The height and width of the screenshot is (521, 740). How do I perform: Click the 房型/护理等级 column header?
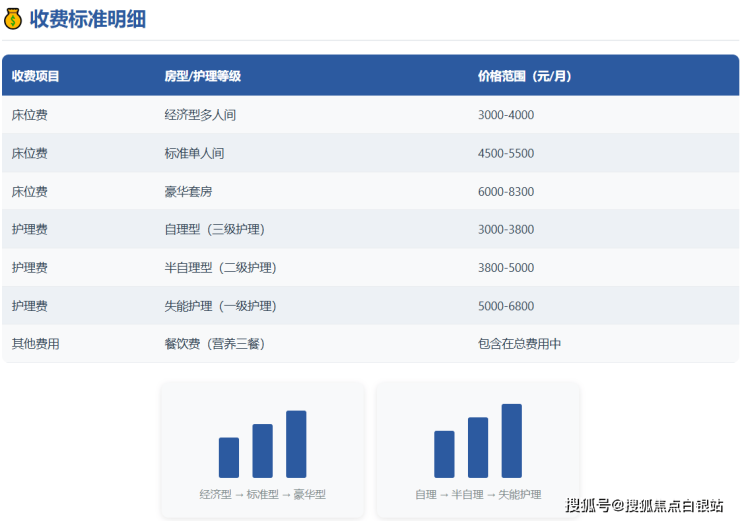pyautogui.click(x=202, y=76)
